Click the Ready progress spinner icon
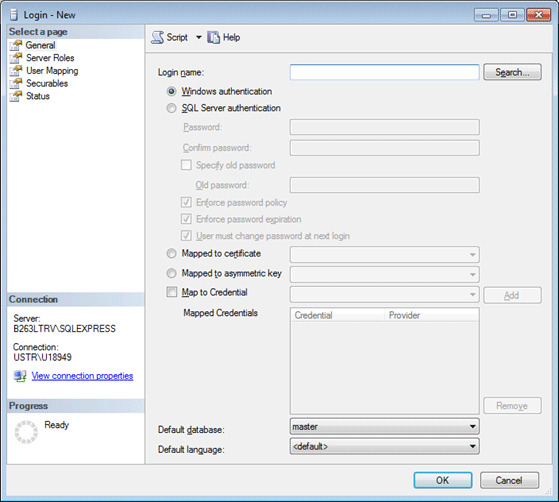 [x=26, y=432]
